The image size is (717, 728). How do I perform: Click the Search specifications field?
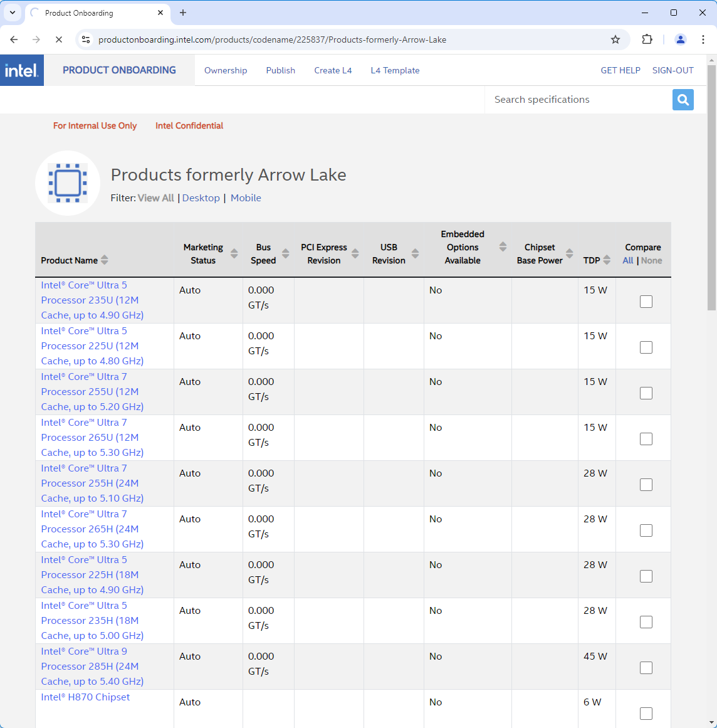coord(578,100)
